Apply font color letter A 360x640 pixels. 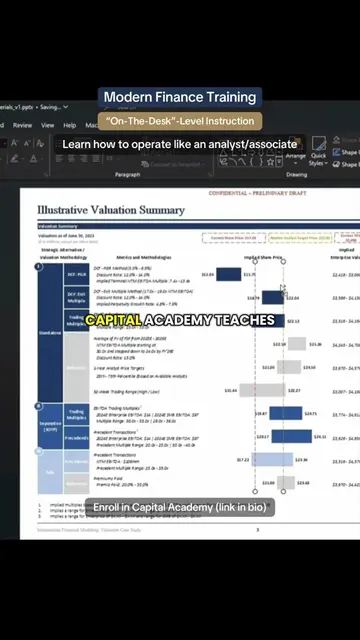(33, 158)
